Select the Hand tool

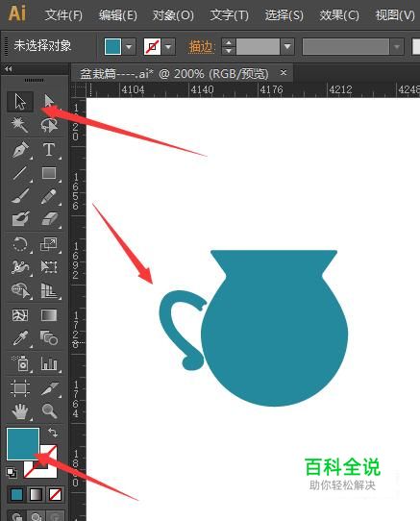[x=20, y=411]
